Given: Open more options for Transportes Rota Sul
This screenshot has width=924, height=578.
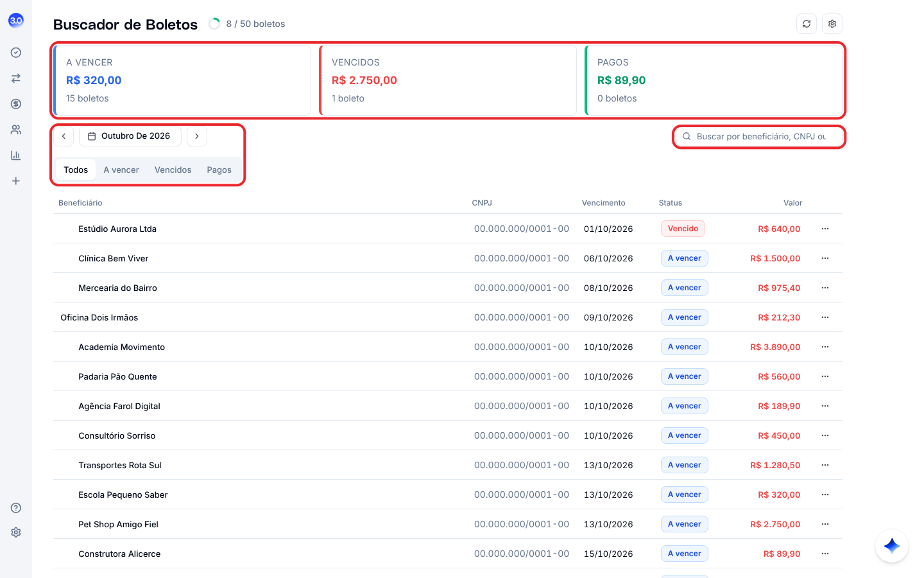Looking at the screenshot, I should 825,465.
